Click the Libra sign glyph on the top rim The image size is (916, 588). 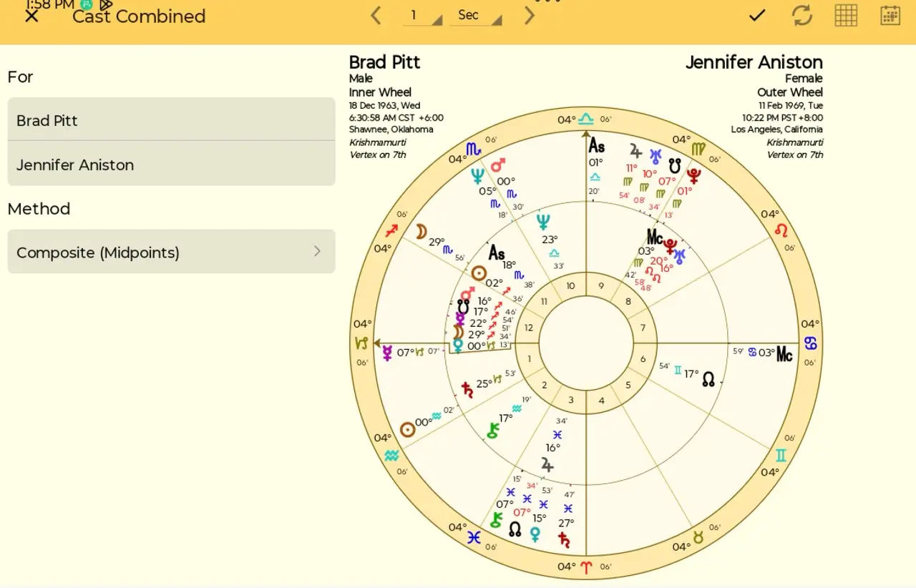point(586,119)
